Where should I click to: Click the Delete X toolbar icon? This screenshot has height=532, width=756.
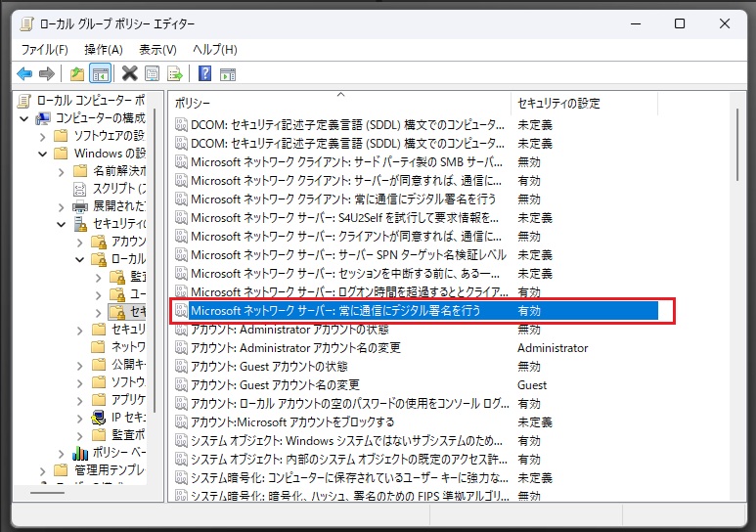[x=129, y=73]
